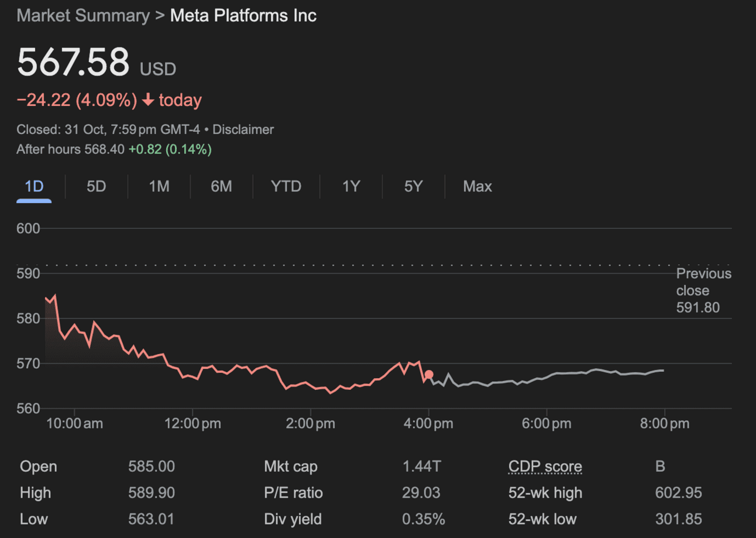Click the 8:00 pm time axis label
Screen dimensions: 756x538
(664, 423)
